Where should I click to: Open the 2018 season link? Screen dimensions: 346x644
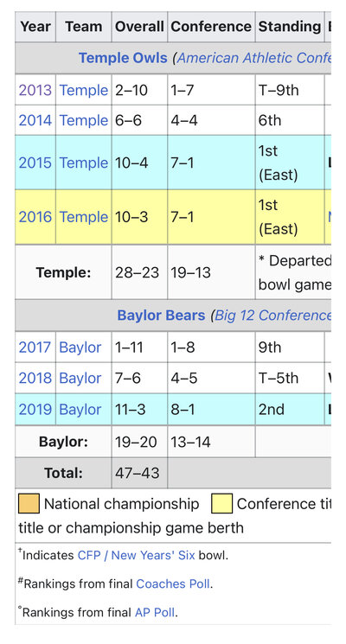[x=35, y=379]
